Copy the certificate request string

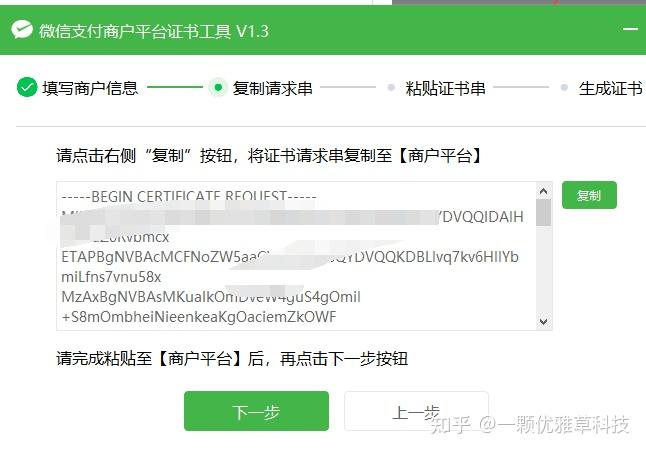click(589, 195)
